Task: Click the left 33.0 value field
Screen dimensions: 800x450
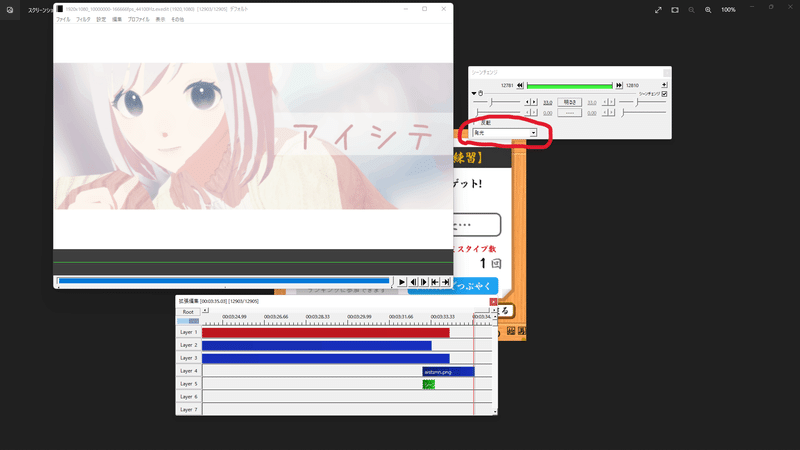Action: click(547, 103)
